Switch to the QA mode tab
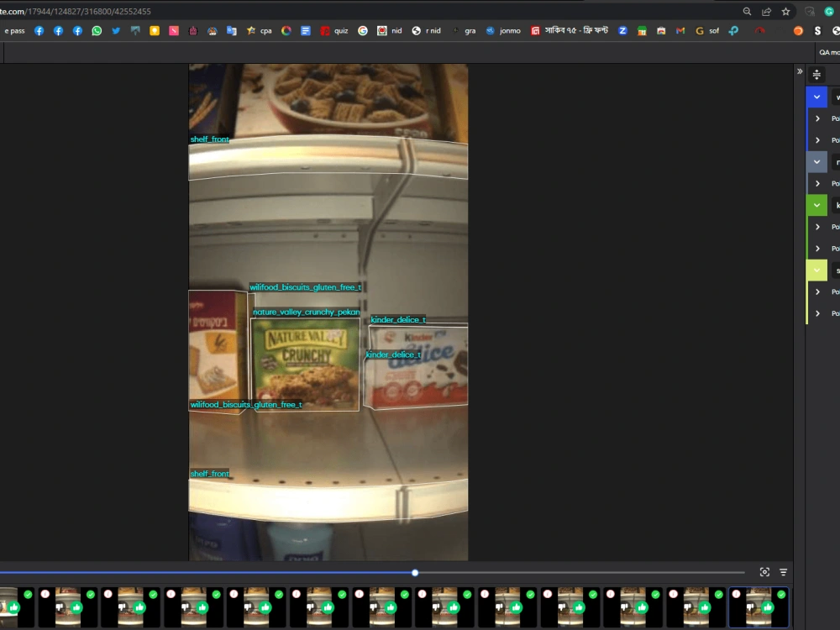Image resolution: width=840 pixels, height=630 pixels. click(x=829, y=52)
